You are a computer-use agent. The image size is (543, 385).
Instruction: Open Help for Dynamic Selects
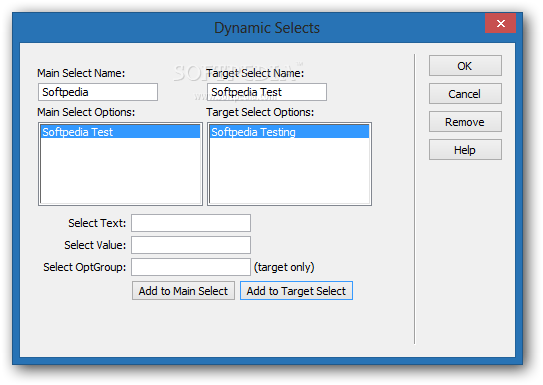[x=465, y=150]
